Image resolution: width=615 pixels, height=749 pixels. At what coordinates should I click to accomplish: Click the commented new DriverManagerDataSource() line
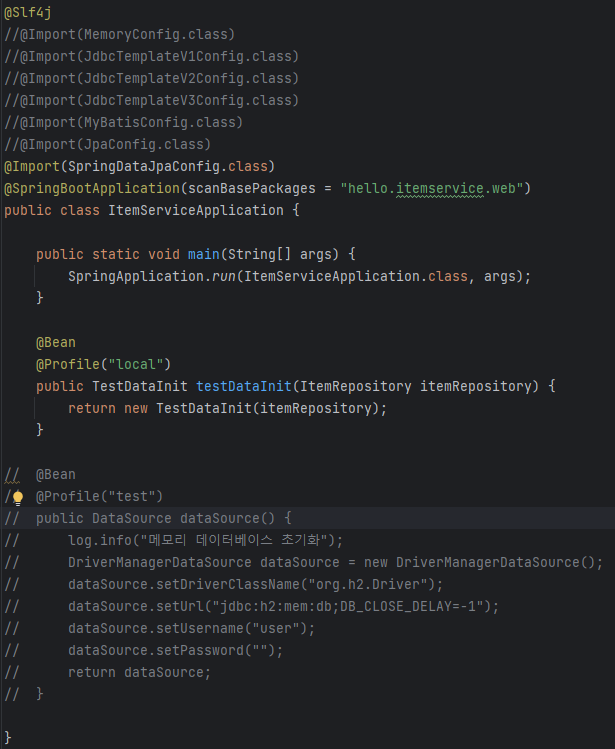coord(335,562)
